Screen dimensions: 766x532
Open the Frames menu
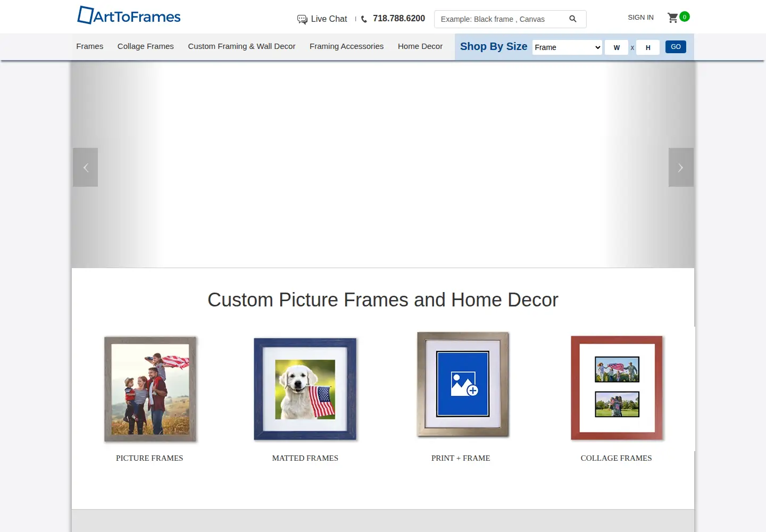click(90, 46)
